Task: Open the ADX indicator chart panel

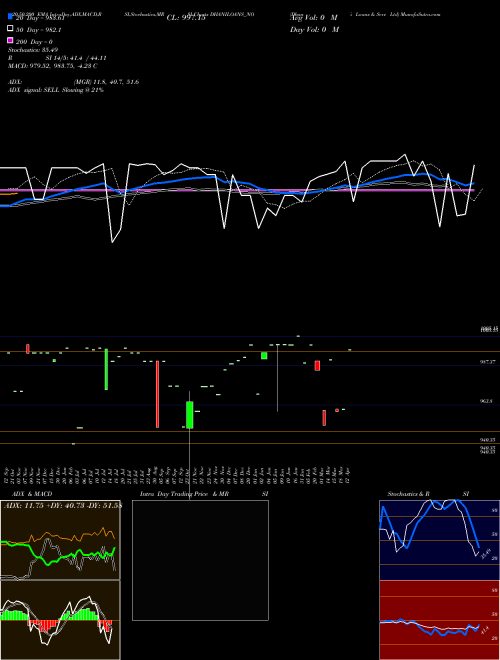Action: (60, 540)
